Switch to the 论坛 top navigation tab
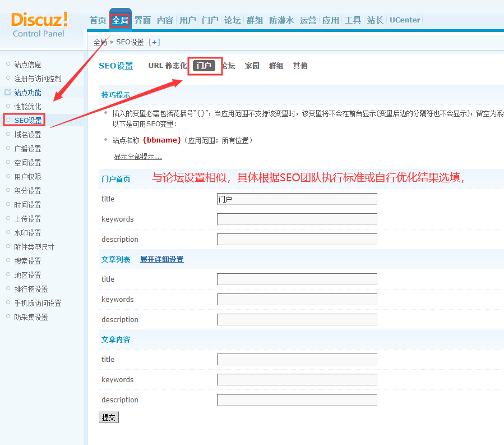 [233, 20]
